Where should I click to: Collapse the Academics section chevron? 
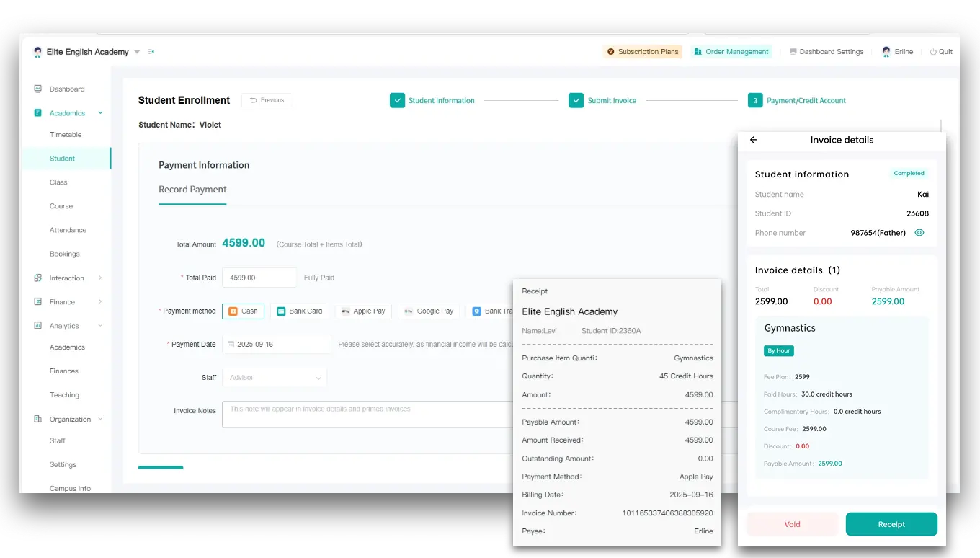click(100, 112)
